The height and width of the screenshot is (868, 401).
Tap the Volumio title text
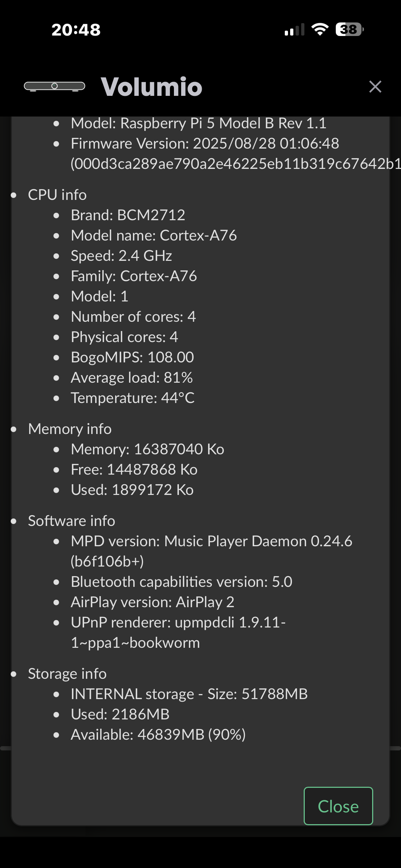coord(151,87)
